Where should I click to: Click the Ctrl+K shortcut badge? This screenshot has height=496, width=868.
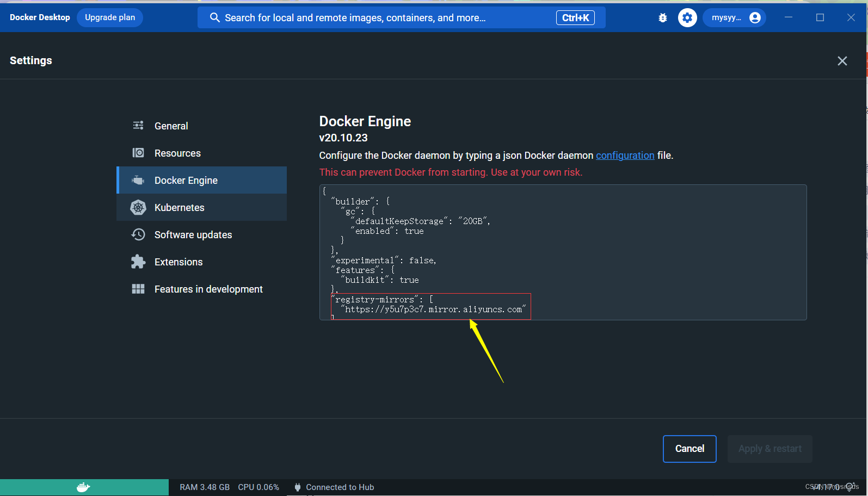pyautogui.click(x=575, y=18)
